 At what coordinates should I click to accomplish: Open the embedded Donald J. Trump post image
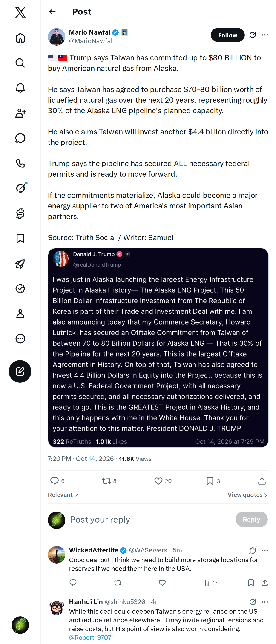(158, 348)
